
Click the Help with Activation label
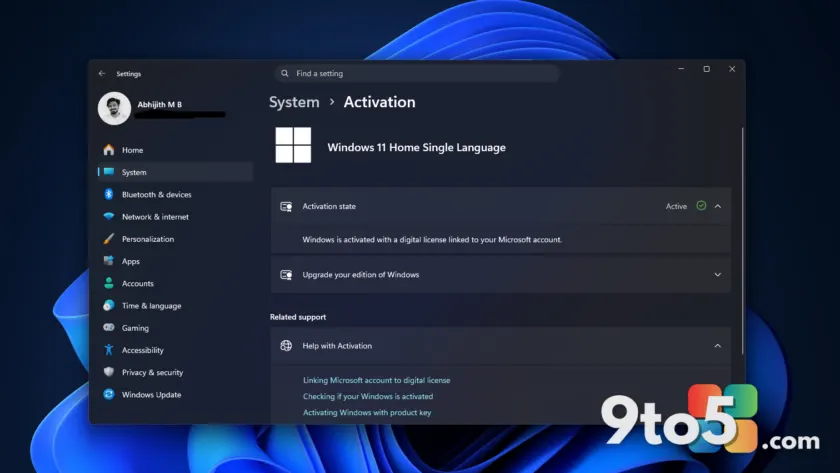(x=337, y=346)
